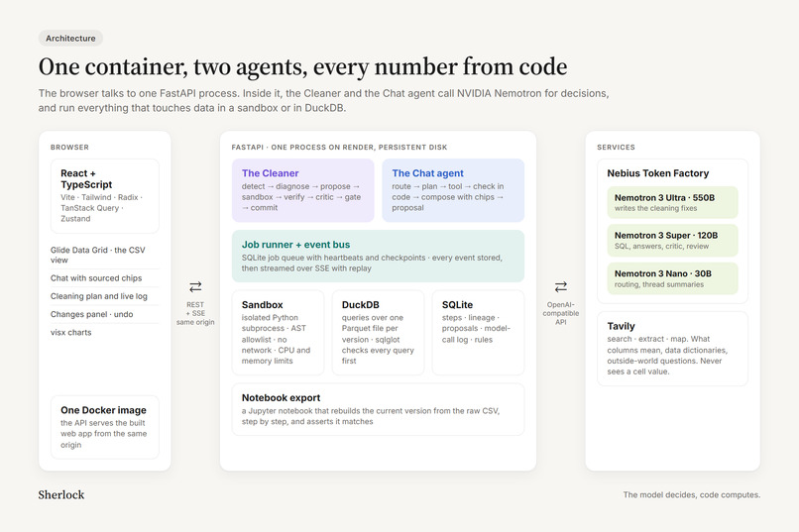Select the React + TypeScript card

pyautogui.click(x=105, y=196)
